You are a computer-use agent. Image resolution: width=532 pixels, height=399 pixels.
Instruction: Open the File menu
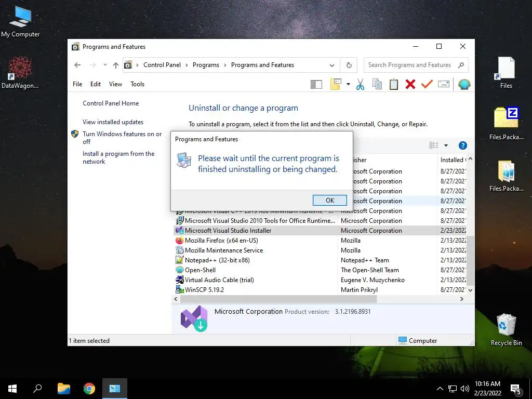[77, 84]
